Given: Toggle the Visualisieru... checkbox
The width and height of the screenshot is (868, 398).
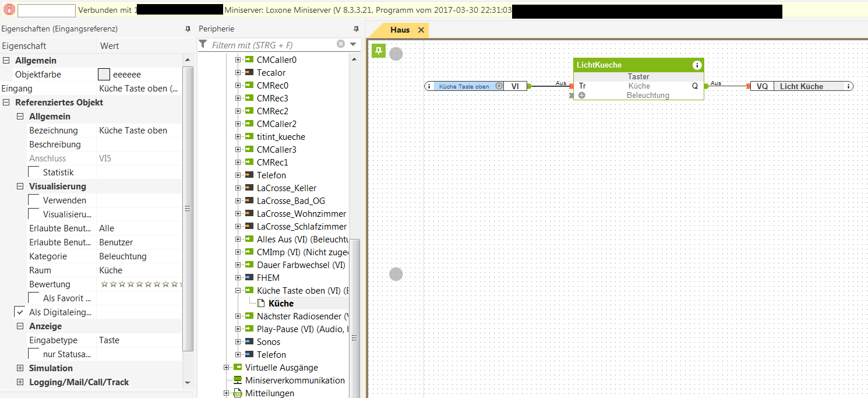Looking at the screenshot, I should (x=34, y=214).
